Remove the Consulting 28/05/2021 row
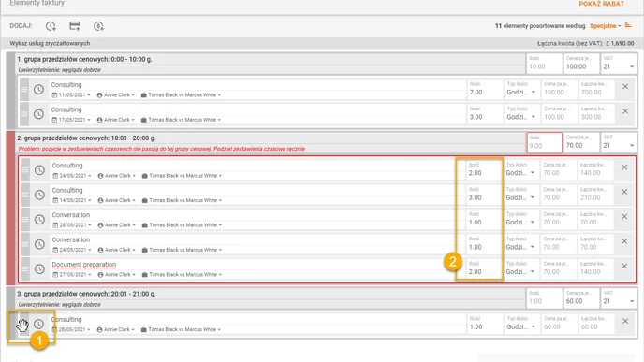 (625, 321)
